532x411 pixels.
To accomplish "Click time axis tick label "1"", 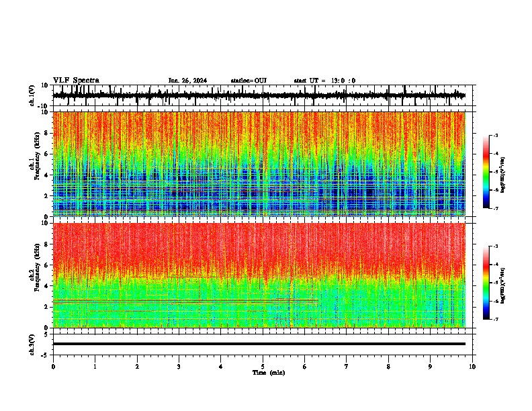I will [95, 367].
